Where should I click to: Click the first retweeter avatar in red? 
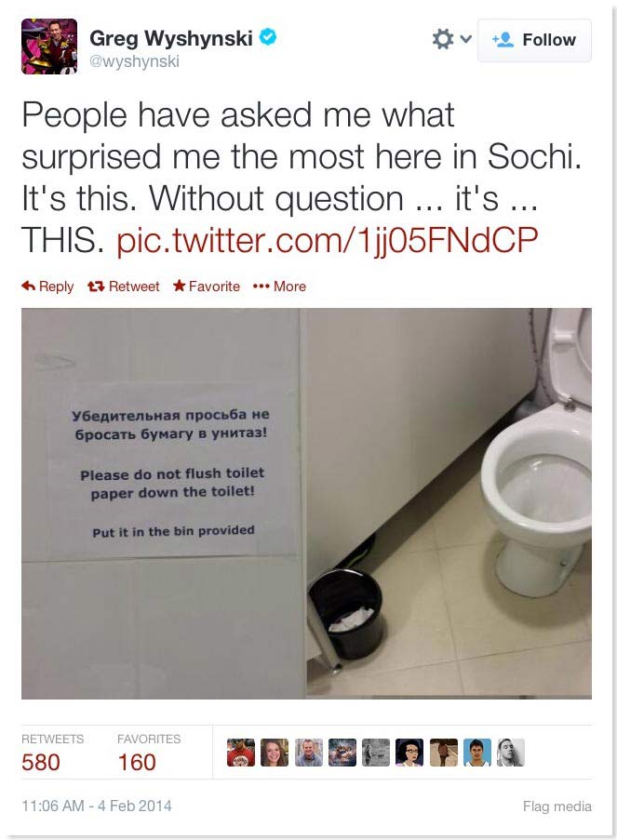tap(241, 753)
